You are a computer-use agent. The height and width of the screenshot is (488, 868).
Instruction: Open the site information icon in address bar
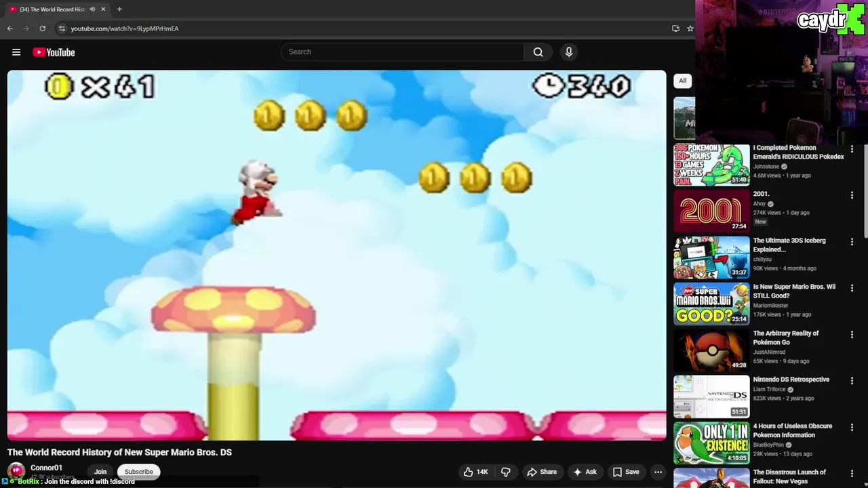[x=62, y=28]
